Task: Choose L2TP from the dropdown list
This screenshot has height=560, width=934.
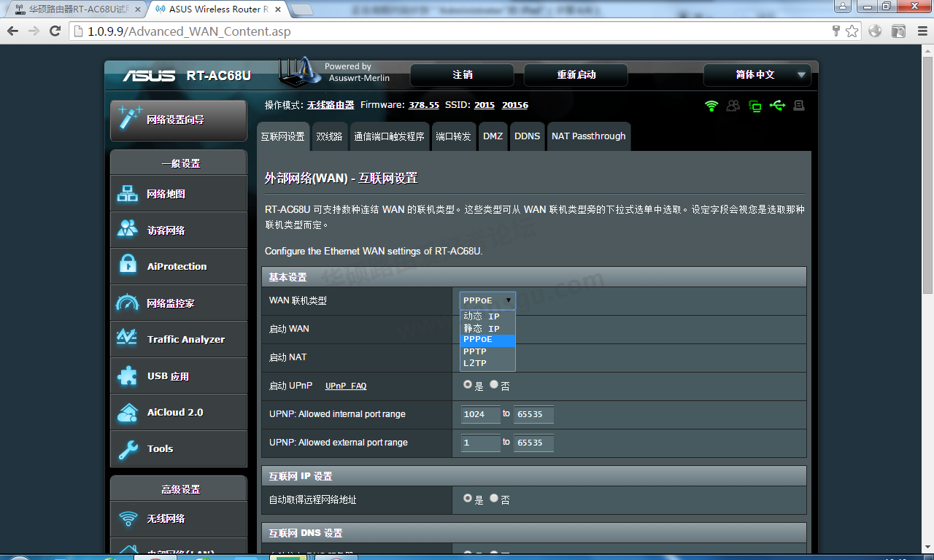Action: tap(487, 363)
